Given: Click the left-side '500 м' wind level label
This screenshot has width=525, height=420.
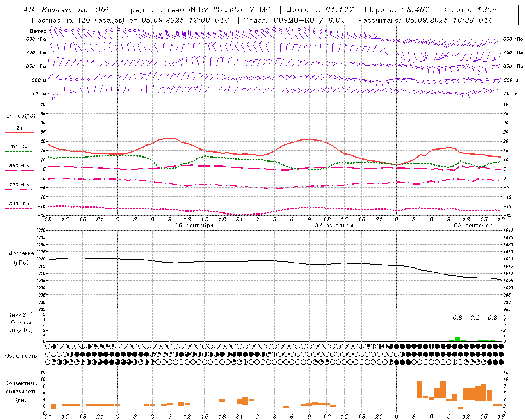Looking at the screenshot, I should [39, 80].
